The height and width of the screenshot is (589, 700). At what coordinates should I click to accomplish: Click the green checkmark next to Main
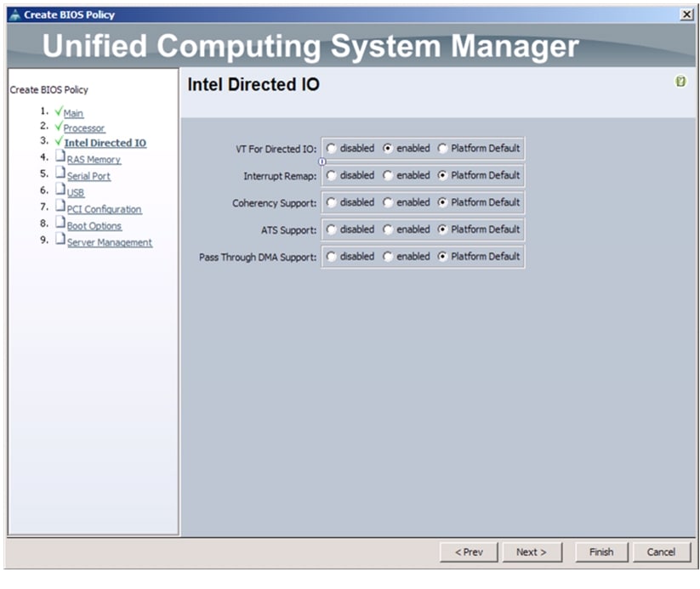pos(59,111)
